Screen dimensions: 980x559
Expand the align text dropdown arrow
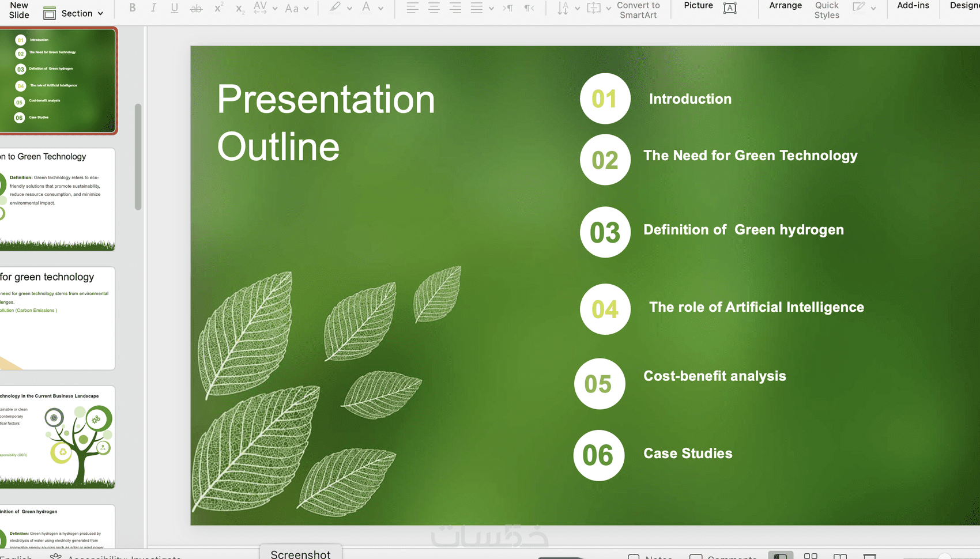(608, 9)
